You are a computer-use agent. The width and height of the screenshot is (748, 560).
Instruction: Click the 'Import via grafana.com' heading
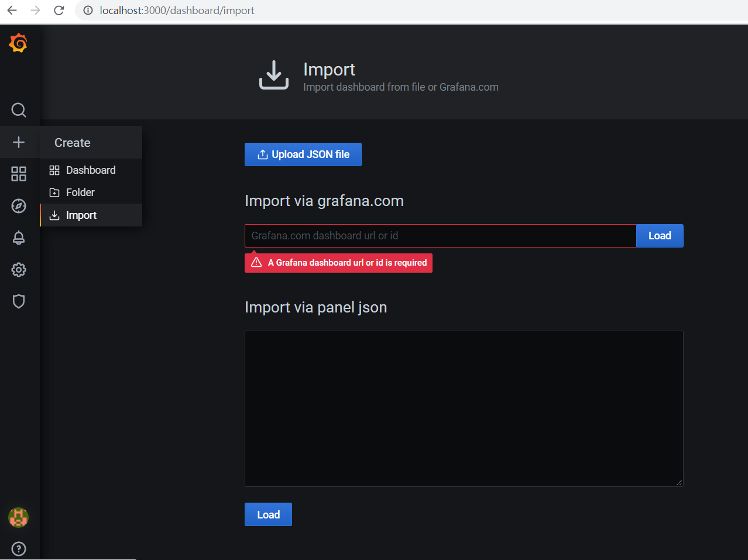point(324,201)
